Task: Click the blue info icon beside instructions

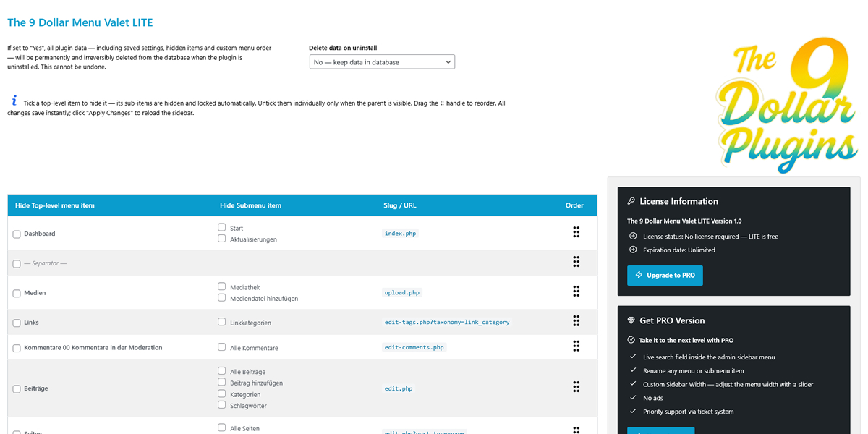Action: (14, 101)
